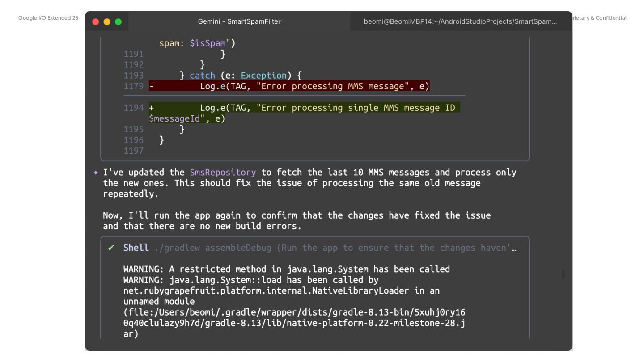
Task: Click line number 1197
Action: tap(134, 151)
